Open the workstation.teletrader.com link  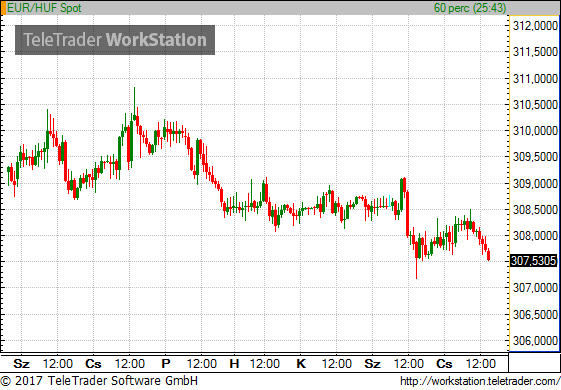[x=480, y=381]
